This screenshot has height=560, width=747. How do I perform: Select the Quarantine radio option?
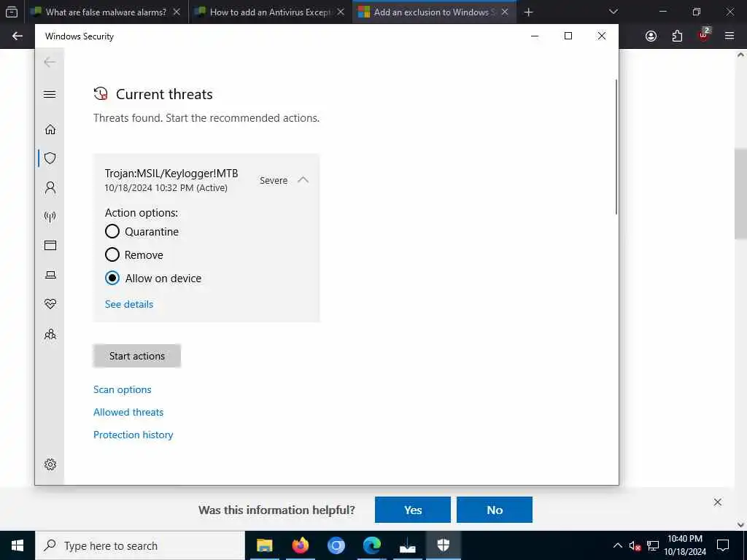[x=112, y=231]
